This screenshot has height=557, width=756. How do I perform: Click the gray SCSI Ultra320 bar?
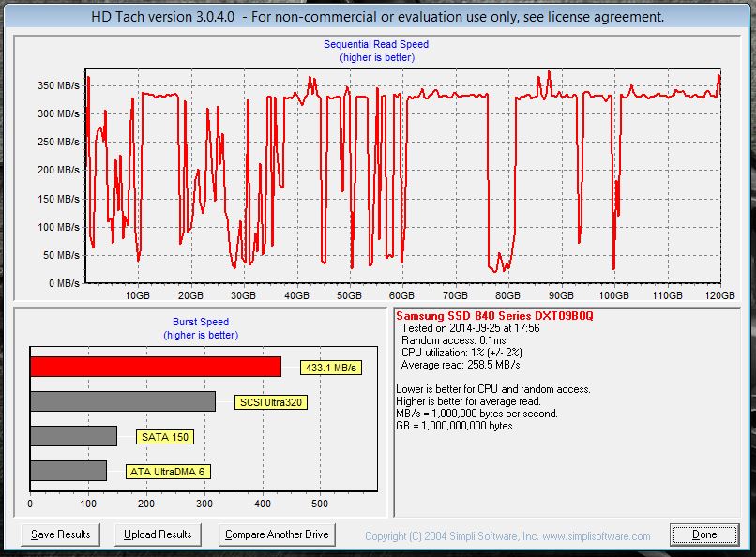[x=123, y=401]
